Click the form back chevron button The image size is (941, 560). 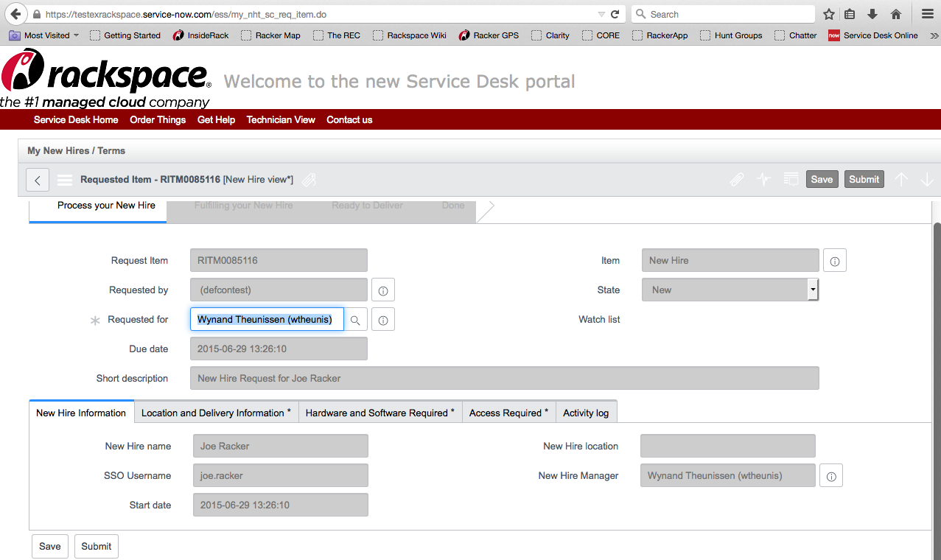[x=38, y=180]
